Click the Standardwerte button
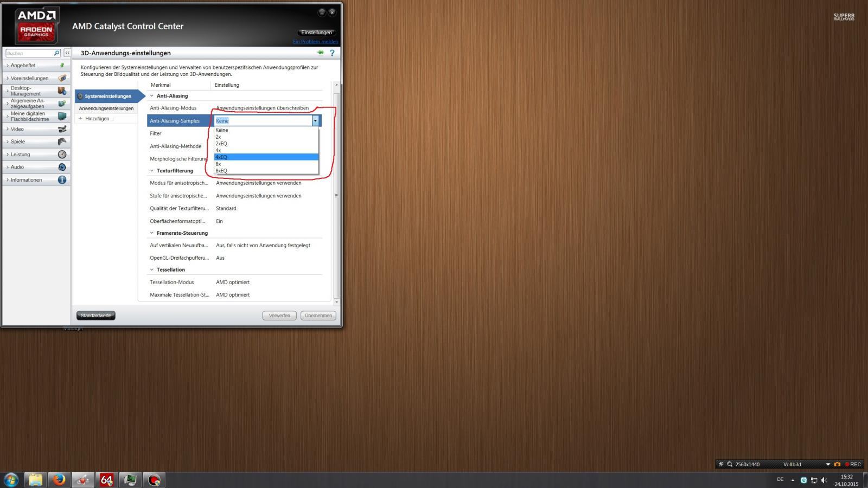 tap(96, 316)
